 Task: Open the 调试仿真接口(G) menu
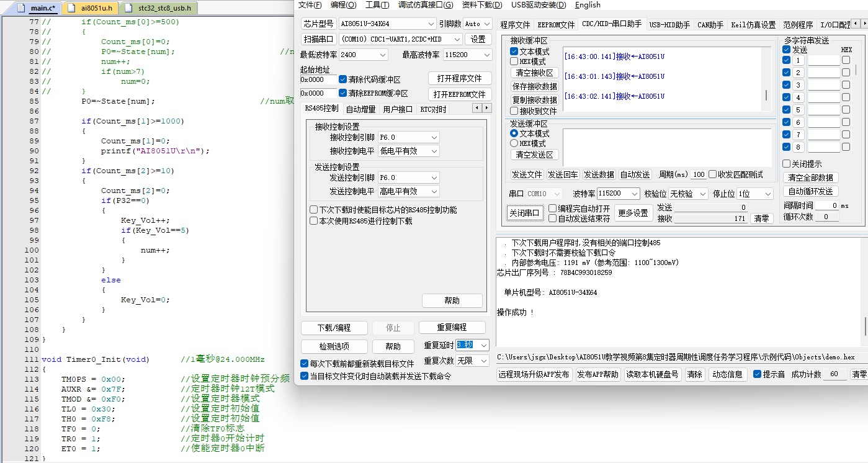(426, 5)
